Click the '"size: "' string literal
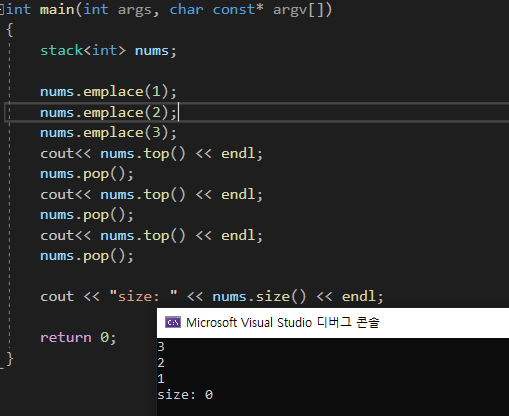This screenshot has width=509, height=416. point(144,296)
